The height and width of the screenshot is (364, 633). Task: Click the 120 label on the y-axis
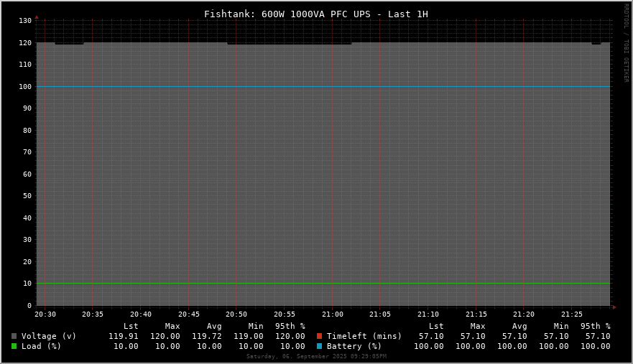point(25,43)
